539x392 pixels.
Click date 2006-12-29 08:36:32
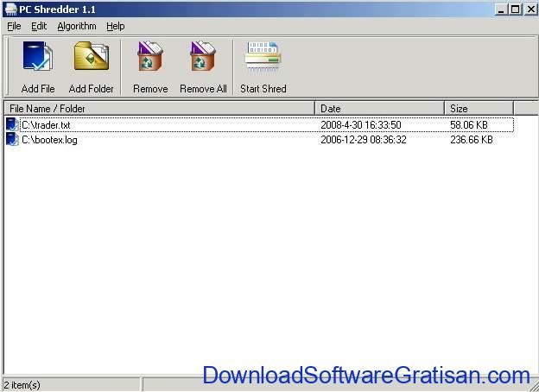[x=364, y=140]
